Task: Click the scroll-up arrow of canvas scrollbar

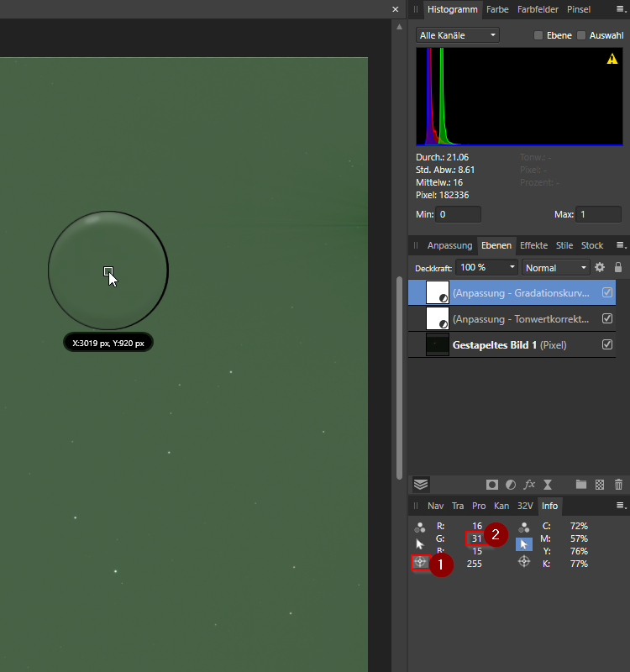Action: [399, 27]
